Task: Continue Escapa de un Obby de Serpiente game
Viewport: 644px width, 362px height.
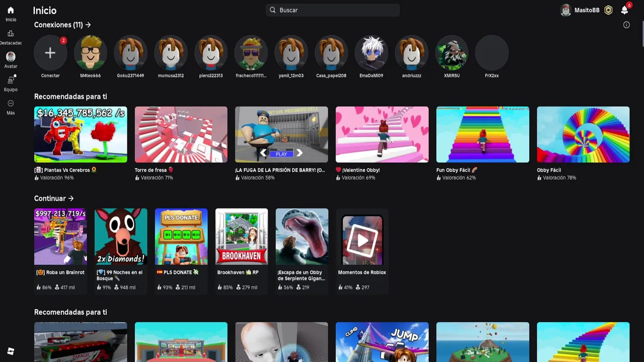Action: point(302,236)
